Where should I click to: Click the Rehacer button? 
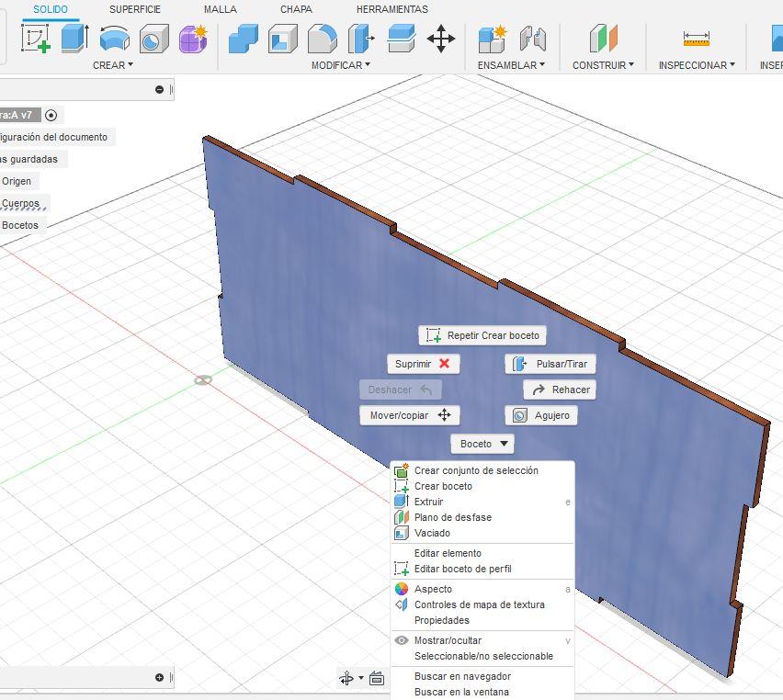point(560,390)
